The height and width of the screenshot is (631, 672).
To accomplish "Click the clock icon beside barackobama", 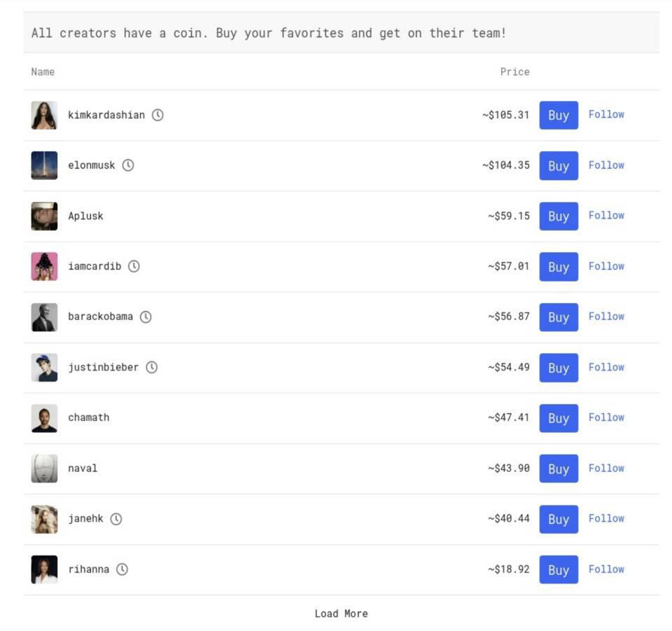I will coord(146,317).
